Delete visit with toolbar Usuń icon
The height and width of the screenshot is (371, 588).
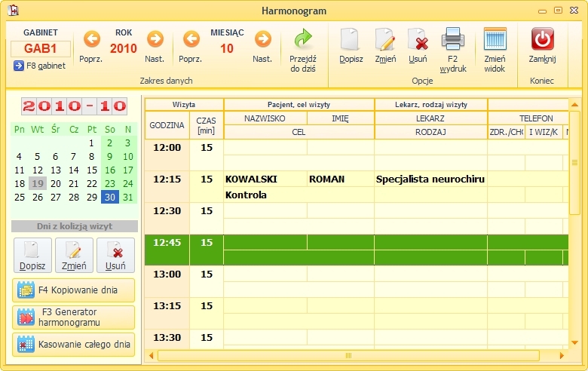click(x=418, y=45)
